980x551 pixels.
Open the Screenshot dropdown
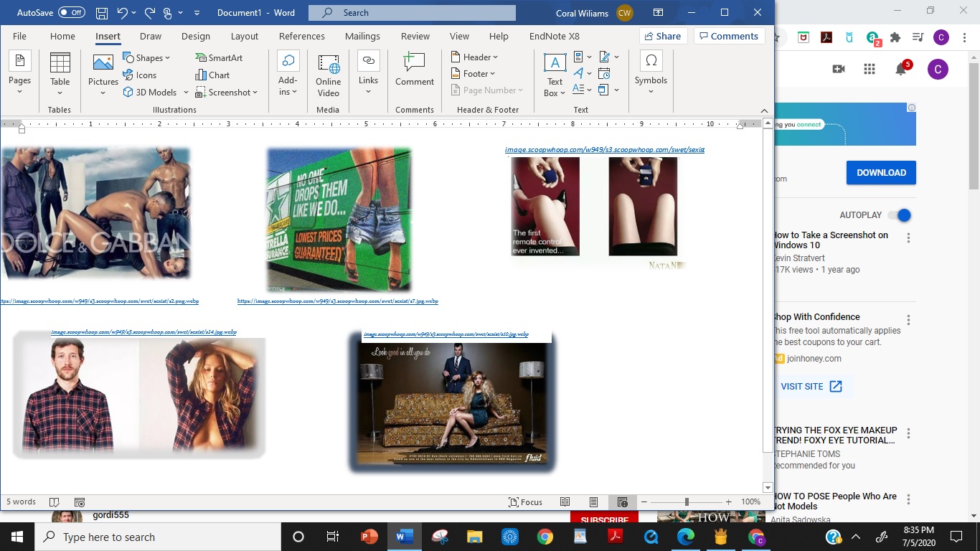tap(226, 92)
